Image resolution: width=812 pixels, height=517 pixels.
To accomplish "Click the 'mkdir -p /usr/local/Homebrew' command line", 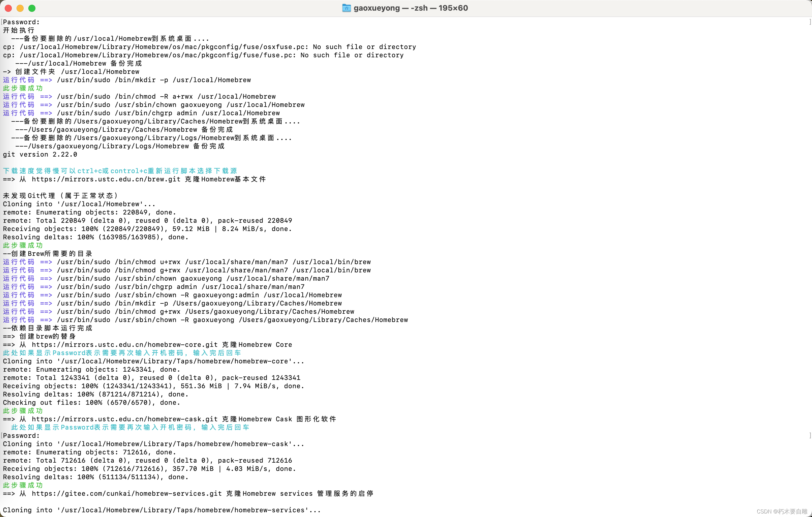I will [127, 80].
